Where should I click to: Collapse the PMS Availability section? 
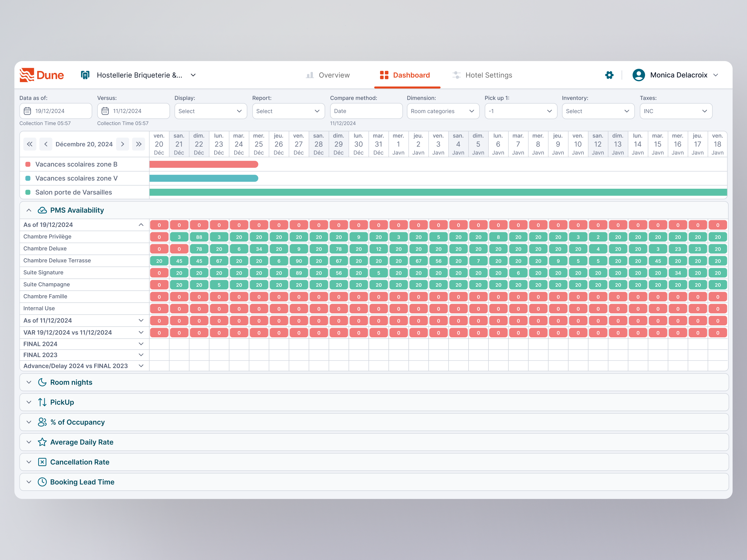pyautogui.click(x=29, y=210)
